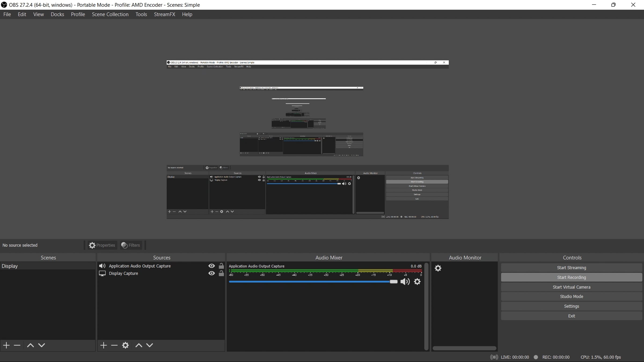Click the Audio Monitor panel header
The width and height of the screenshot is (644, 362).
465,257
